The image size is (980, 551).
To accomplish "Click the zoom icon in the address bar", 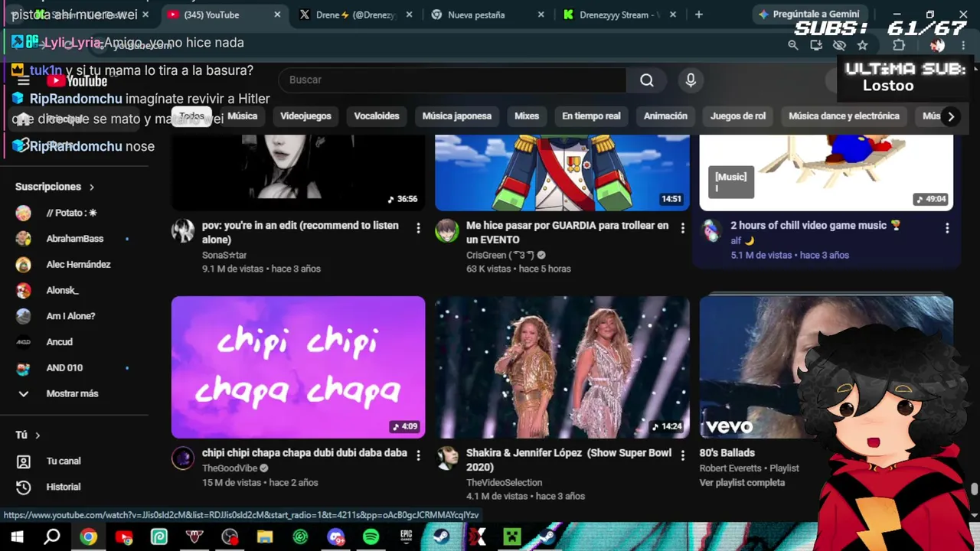I will pyautogui.click(x=793, y=45).
